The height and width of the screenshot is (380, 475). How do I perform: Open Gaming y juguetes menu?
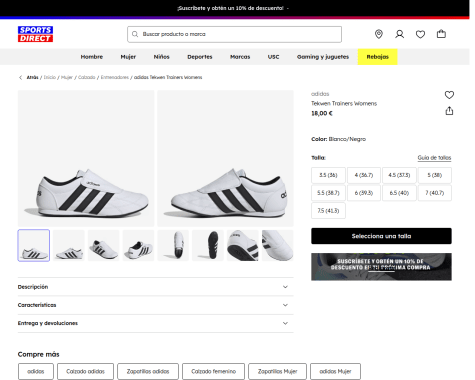[323, 57]
